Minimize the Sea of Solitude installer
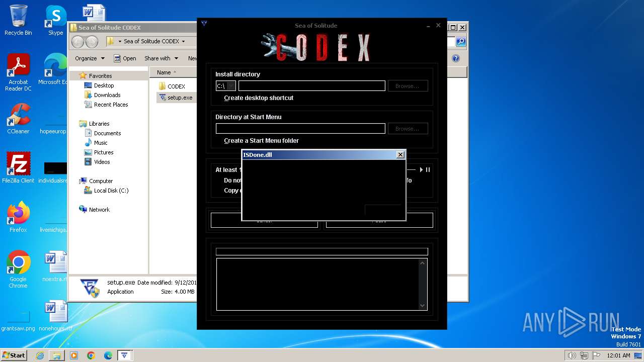Image resolution: width=644 pixels, height=362 pixels. tap(428, 25)
